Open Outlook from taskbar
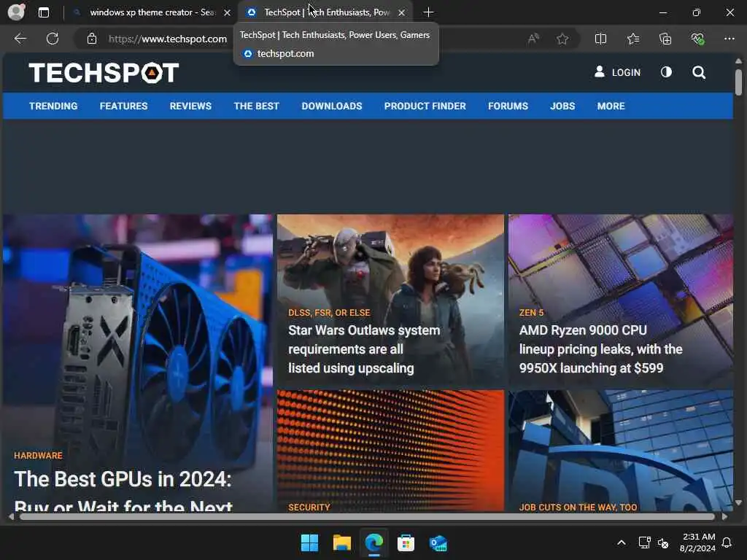 point(438,542)
